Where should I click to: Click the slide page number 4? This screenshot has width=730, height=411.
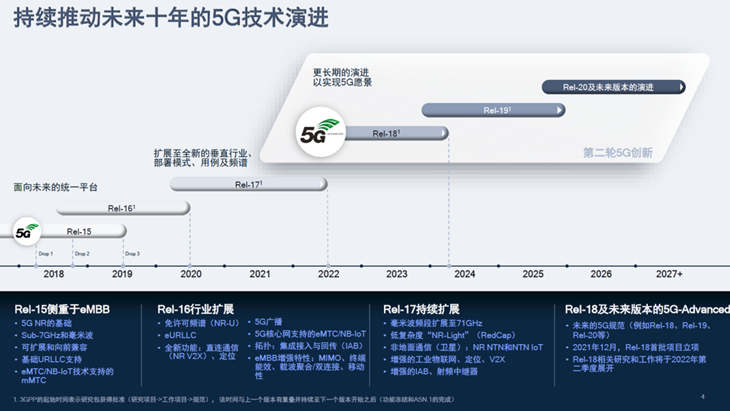pyautogui.click(x=703, y=397)
